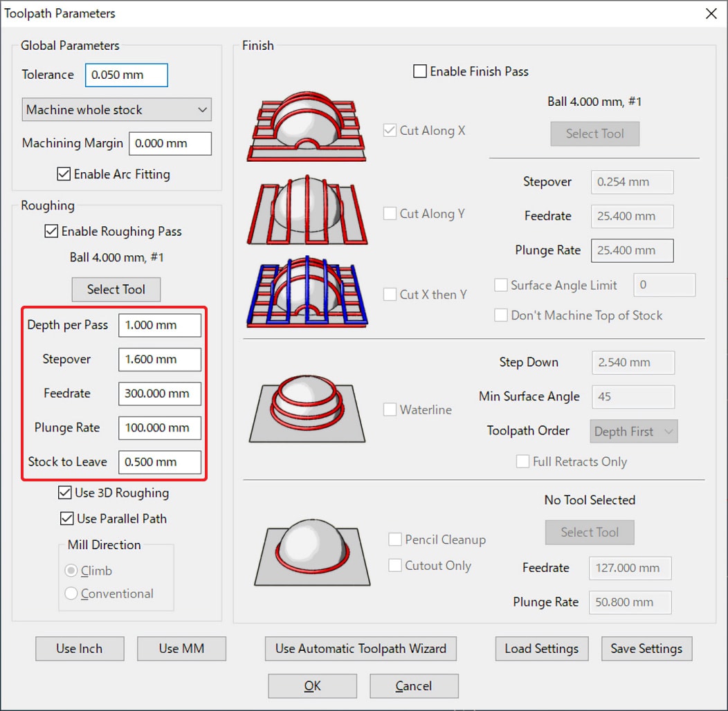The height and width of the screenshot is (711, 728).
Task: Uncheck Use 3D Roughing
Action: tap(64, 492)
